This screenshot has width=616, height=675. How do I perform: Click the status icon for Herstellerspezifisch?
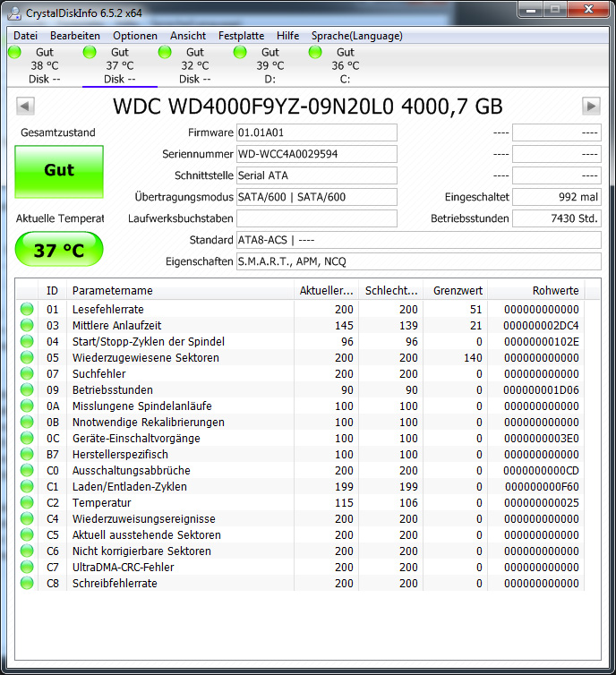[x=27, y=454]
